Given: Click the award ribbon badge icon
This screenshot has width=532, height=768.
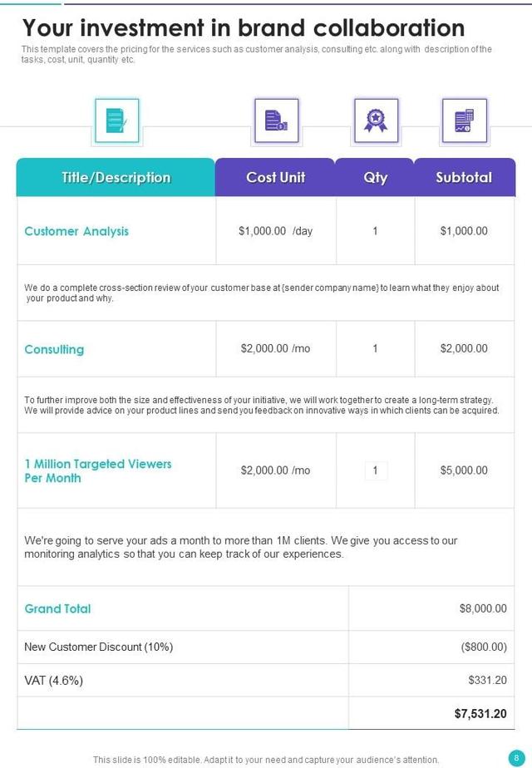Looking at the screenshot, I should tap(376, 121).
